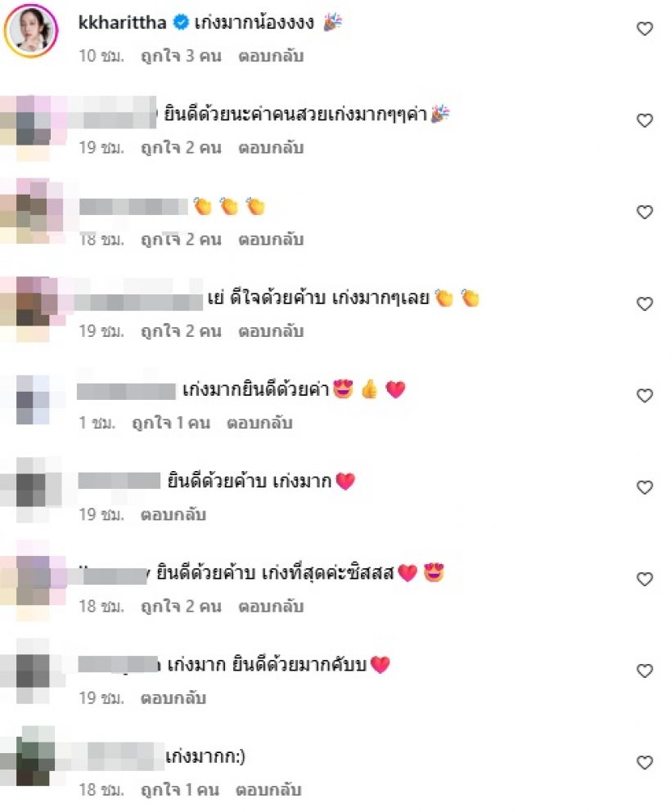This screenshot has height=812, width=671.
Task: Heart the เย่ ดีใจด้วยค้าบ comment
Action: (x=644, y=304)
